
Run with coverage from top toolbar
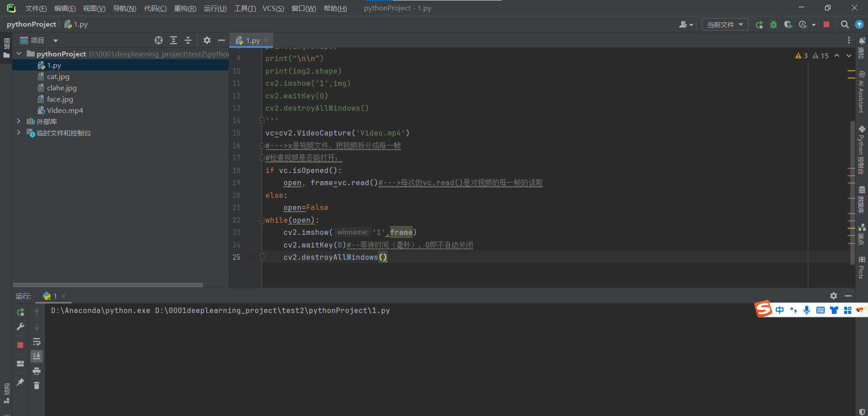click(x=788, y=25)
